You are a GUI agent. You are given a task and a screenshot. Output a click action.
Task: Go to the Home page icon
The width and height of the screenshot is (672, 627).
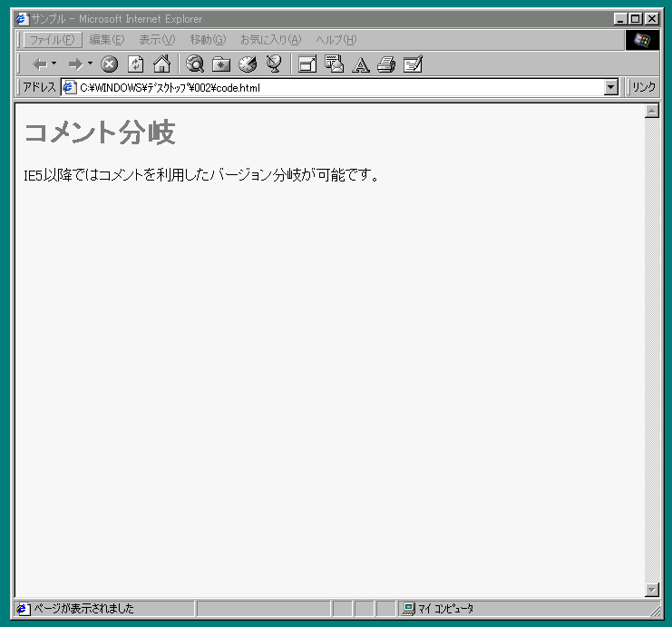coord(162,64)
